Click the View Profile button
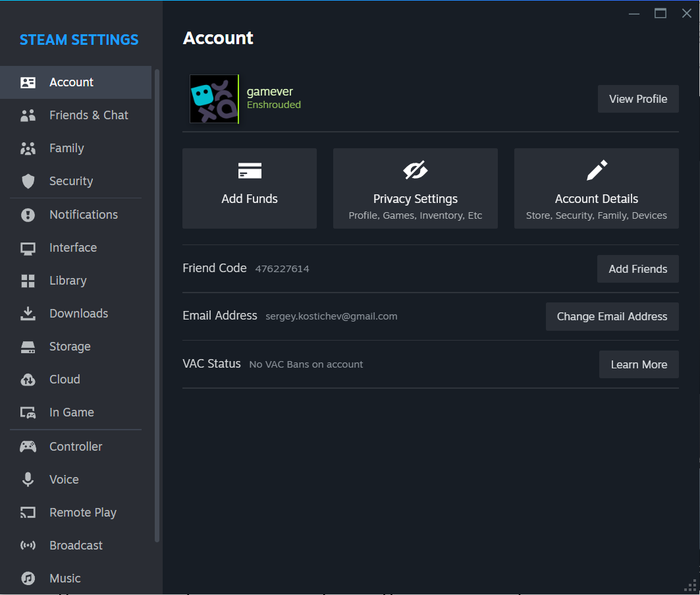700x595 pixels. [x=638, y=99]
